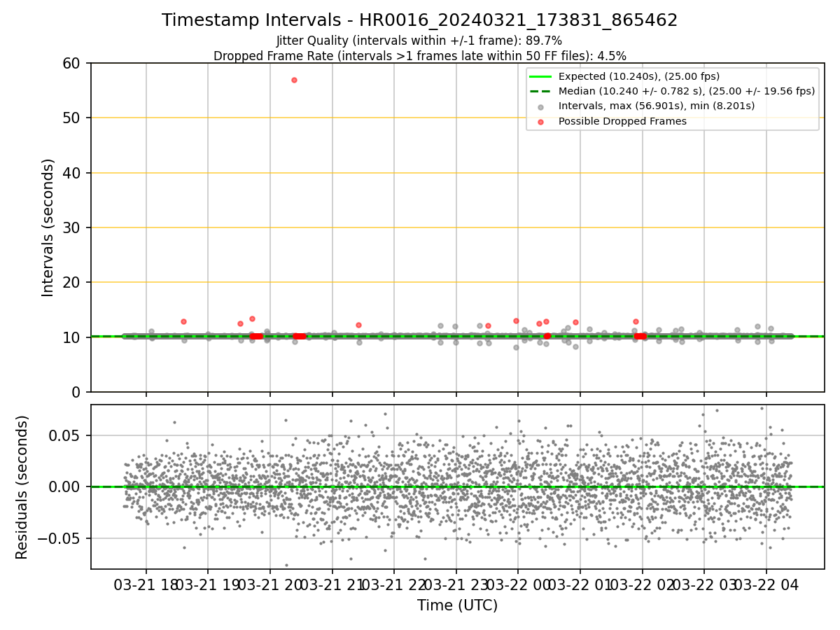Click the gray dot marker in the legend

[541, 106]
